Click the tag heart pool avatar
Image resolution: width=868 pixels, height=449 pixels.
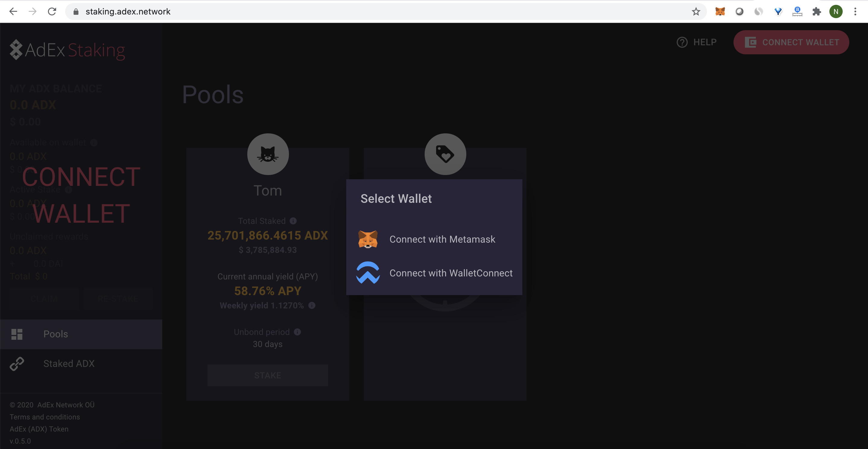coord(445,154)
